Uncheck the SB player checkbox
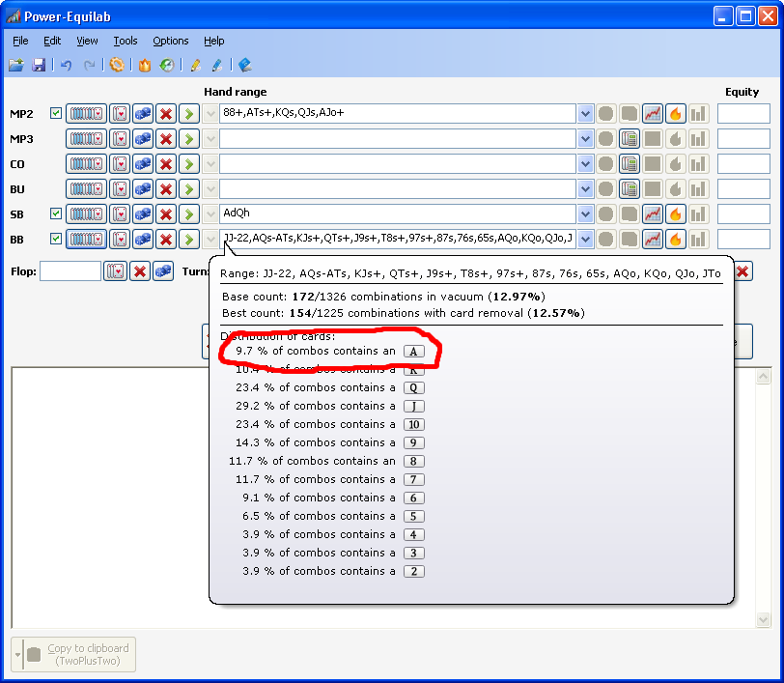The width and height of the screenshot is (784, 683). click(x=55, y=213)
